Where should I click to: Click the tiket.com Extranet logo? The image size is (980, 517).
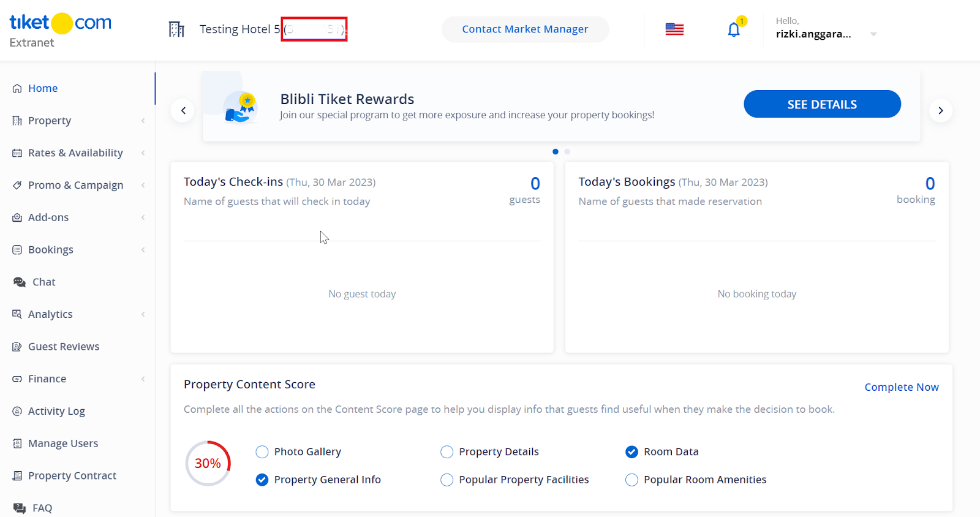(60, 30)
